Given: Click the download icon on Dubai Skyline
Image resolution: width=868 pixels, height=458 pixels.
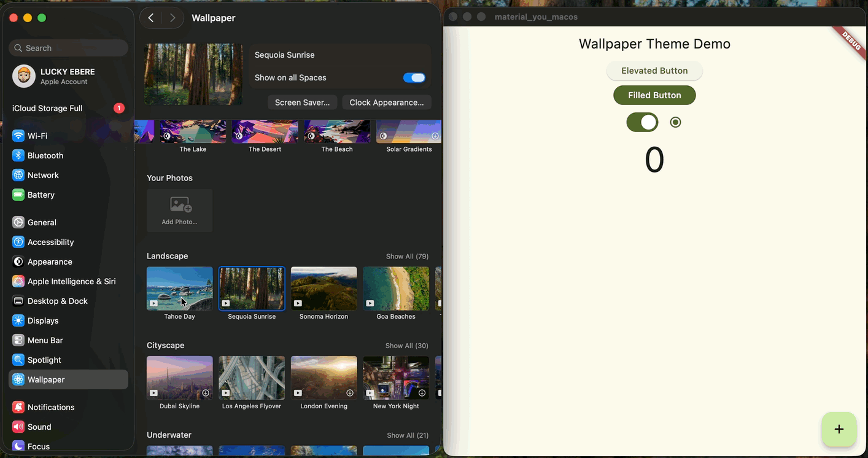Looking at the screenshot, I should click(x=206, y=393).
